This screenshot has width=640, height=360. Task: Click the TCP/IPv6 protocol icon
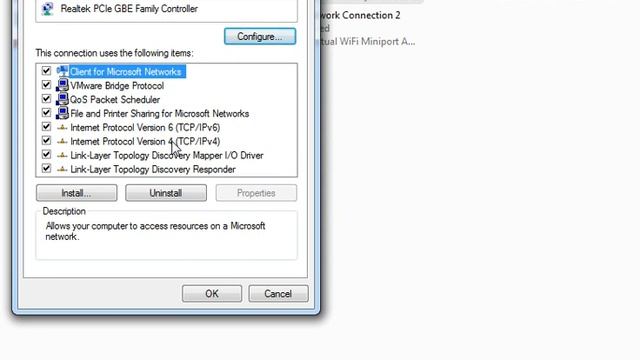(62, 128)
